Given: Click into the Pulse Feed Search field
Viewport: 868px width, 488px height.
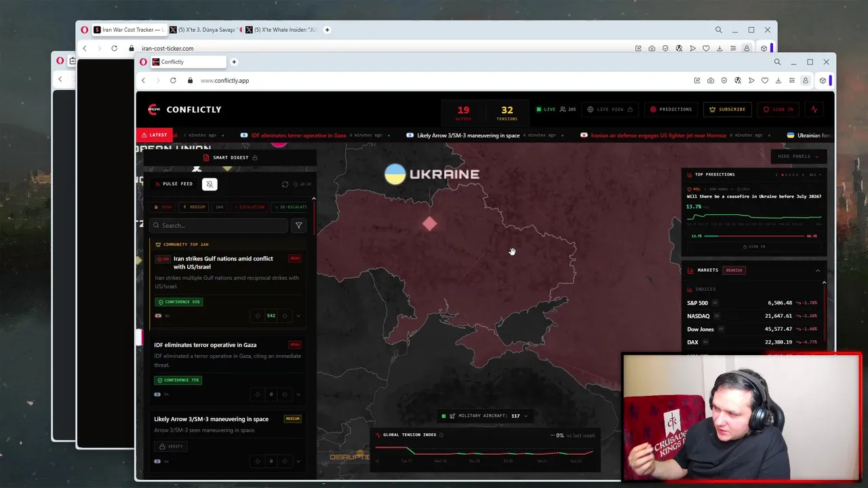Looking at the screenshot, I should pyautogui.click(x=218, y=226).
